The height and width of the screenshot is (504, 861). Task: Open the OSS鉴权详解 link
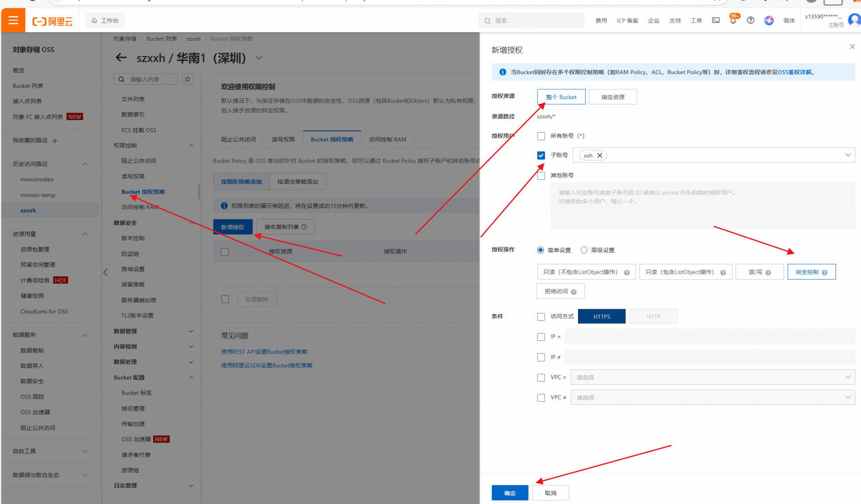pyautogui.click(x=795, y=72)
